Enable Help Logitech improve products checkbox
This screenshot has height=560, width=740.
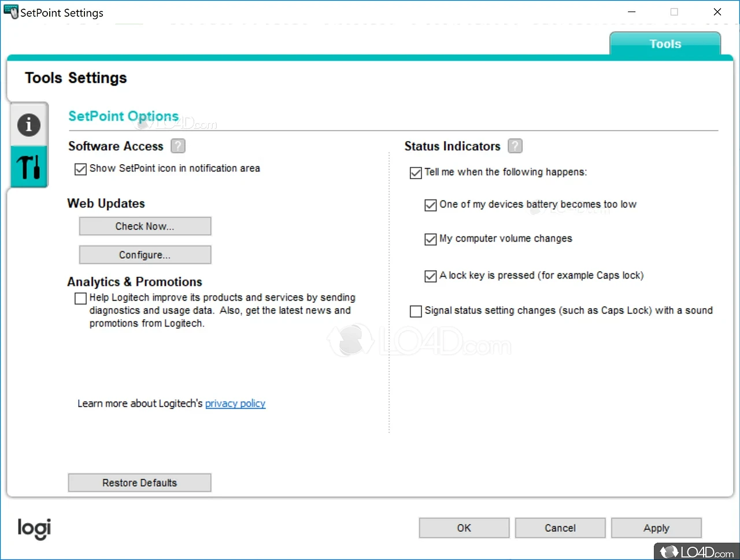coord(81,298)
